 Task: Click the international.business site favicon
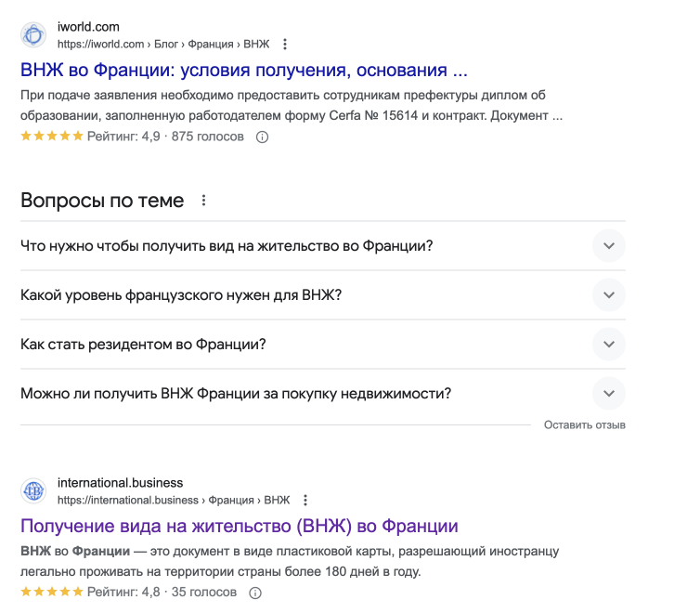click(33, 491)
